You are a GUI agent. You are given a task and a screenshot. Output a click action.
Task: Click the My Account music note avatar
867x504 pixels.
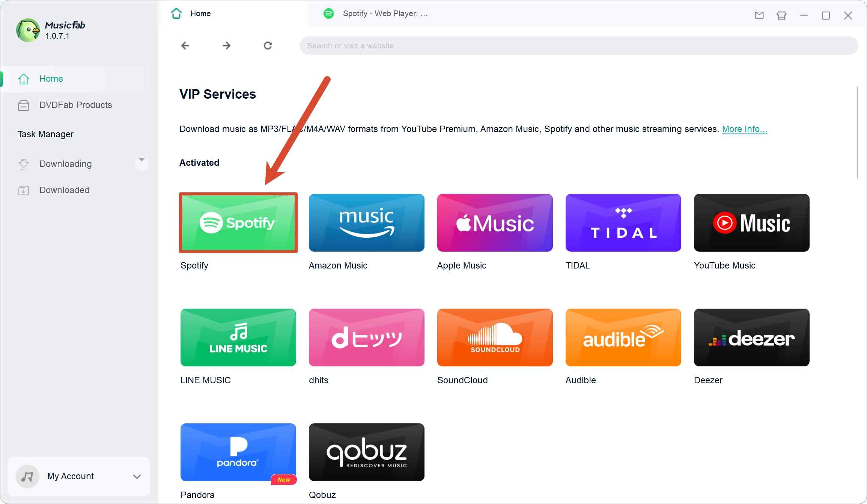(27, 476)
